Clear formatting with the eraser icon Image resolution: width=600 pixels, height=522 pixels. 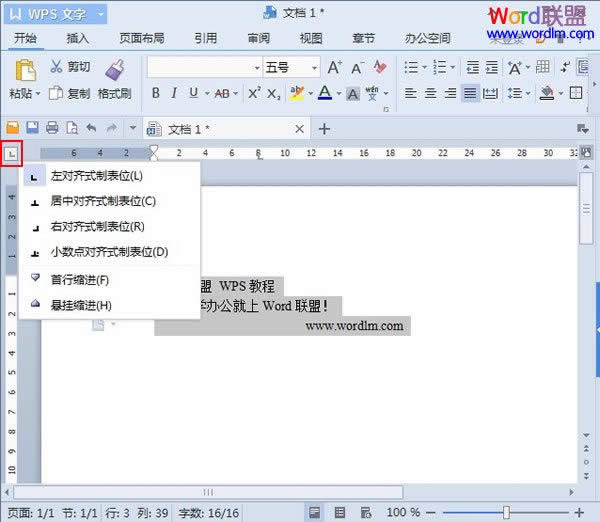tap(380, 67)
